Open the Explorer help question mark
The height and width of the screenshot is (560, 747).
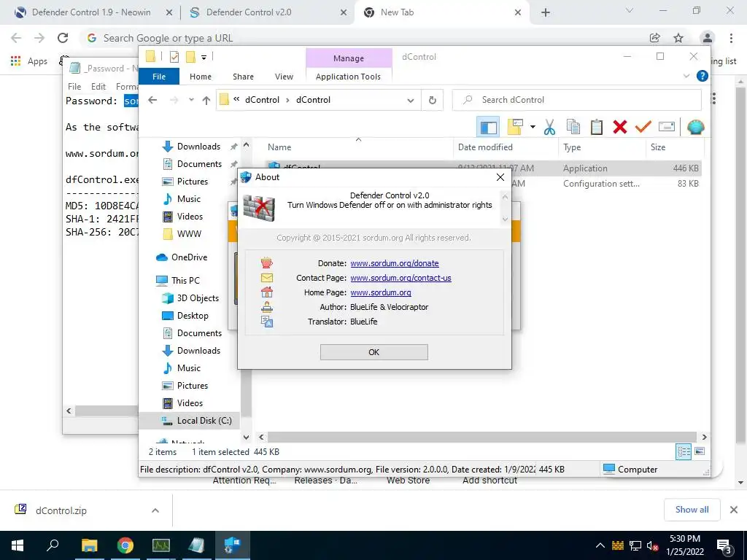pos(702,76)
